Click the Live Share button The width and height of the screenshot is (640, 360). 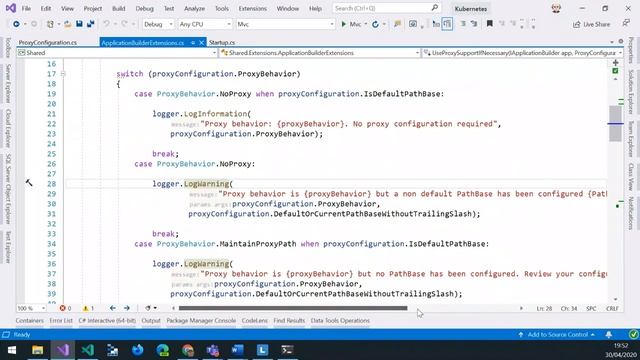click(591, 24)
